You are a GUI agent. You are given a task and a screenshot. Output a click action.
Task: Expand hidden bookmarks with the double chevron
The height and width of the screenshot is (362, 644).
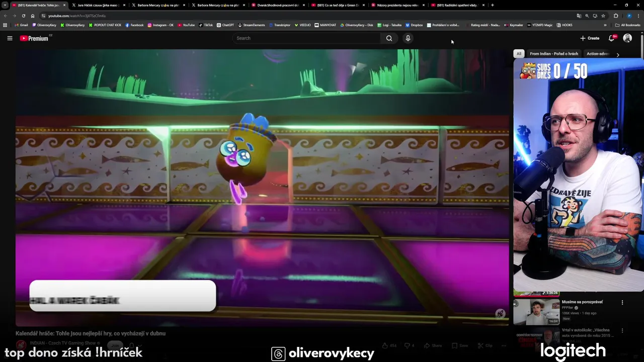[605, 25]
